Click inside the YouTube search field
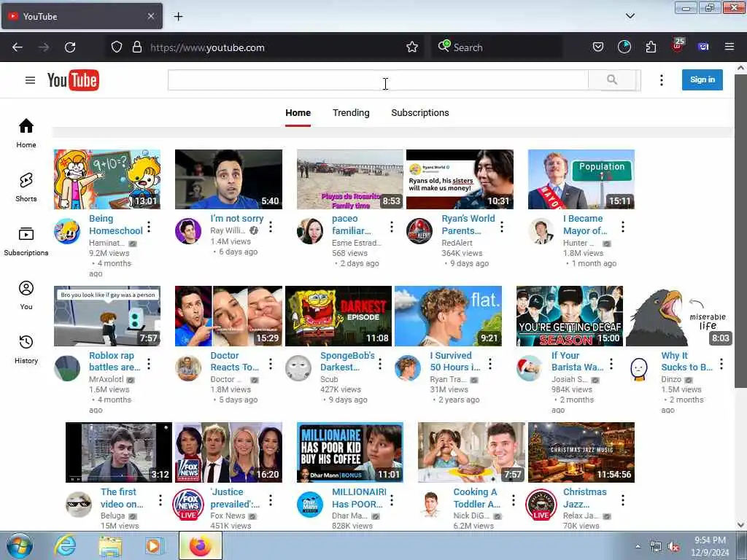747x560 pixels. click(x=378, y=80)
